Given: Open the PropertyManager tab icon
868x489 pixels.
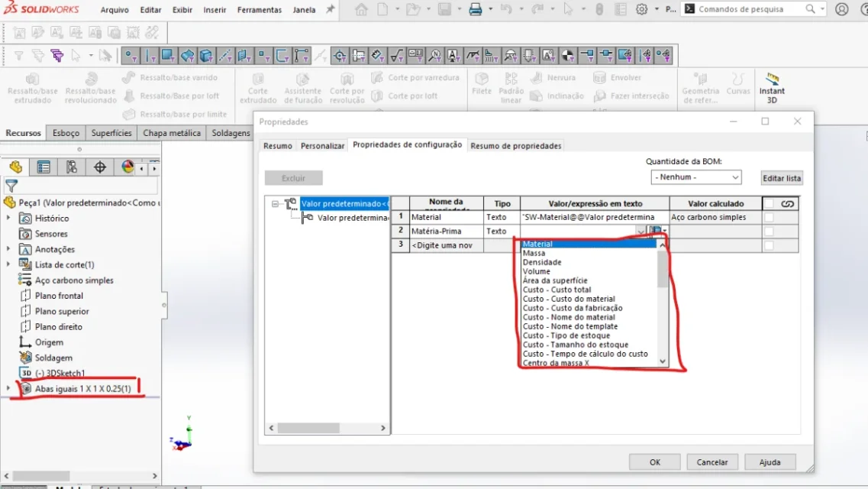Looking at the screenshot, I should tap(44, 167).
